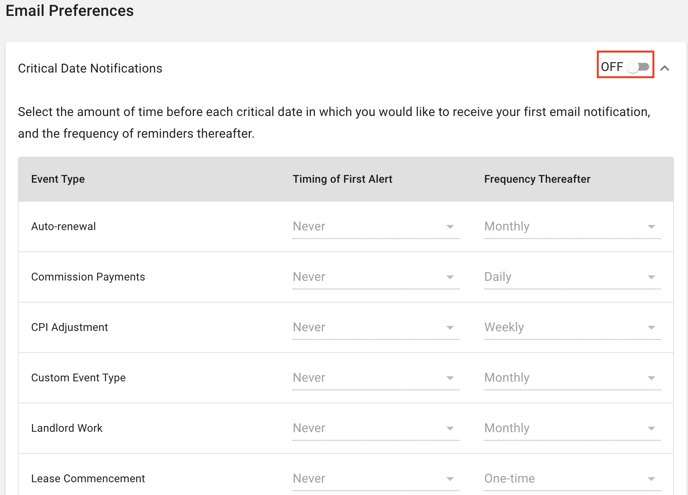Open Commission Payments first alert timing dropdown
The image size is (688, 495).
376,277
